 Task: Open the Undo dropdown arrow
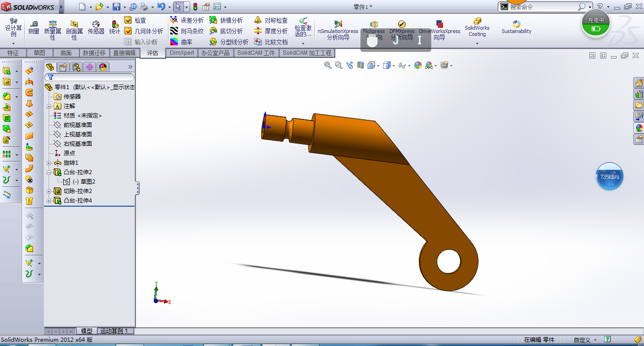click(168, 7)
